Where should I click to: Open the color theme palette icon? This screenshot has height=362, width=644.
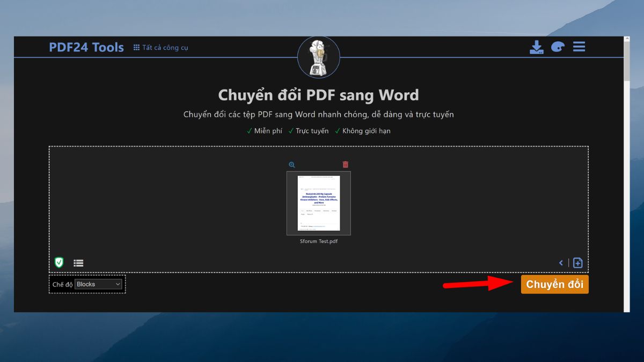[558, 47]
